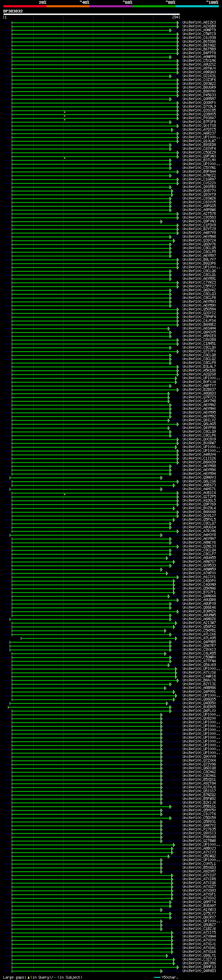Select label UniRef100_Q09127

[199, 516]
